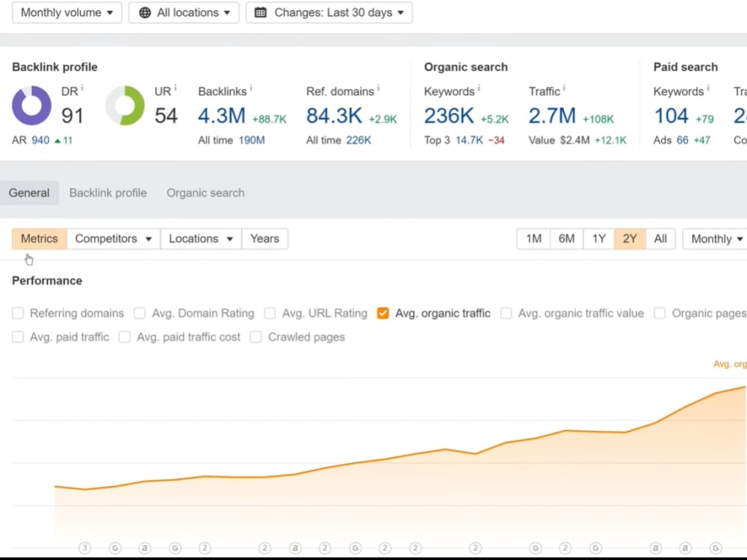
Task: Expand the Competitors dropdown
Action: [114, 239]
